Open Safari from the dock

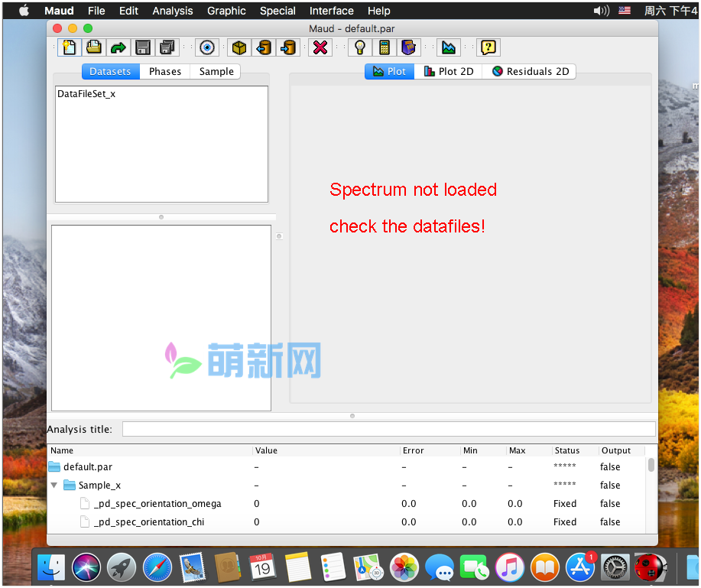pyautogui.click(x=157, y=567)
